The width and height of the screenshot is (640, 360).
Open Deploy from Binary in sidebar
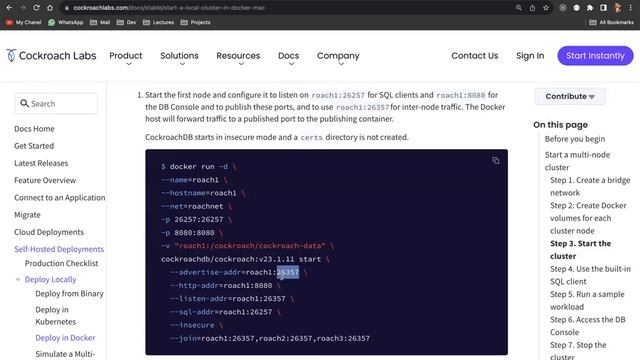69,293
